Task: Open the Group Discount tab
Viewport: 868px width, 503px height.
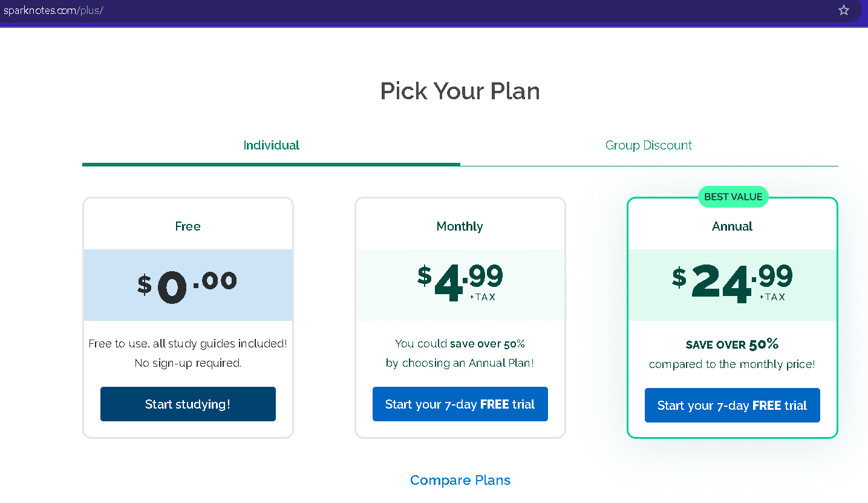Action: point(648,145)
